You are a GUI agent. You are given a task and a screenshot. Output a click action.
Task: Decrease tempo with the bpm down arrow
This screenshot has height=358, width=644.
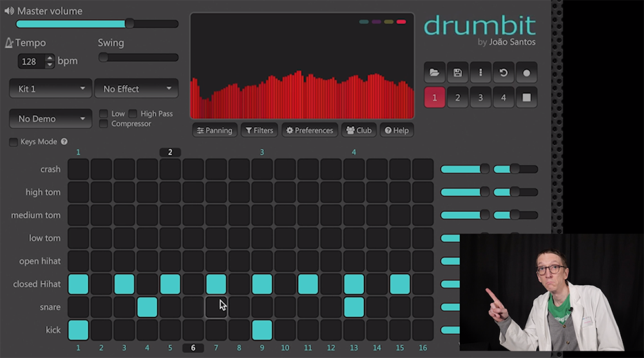tap(50, 64)
